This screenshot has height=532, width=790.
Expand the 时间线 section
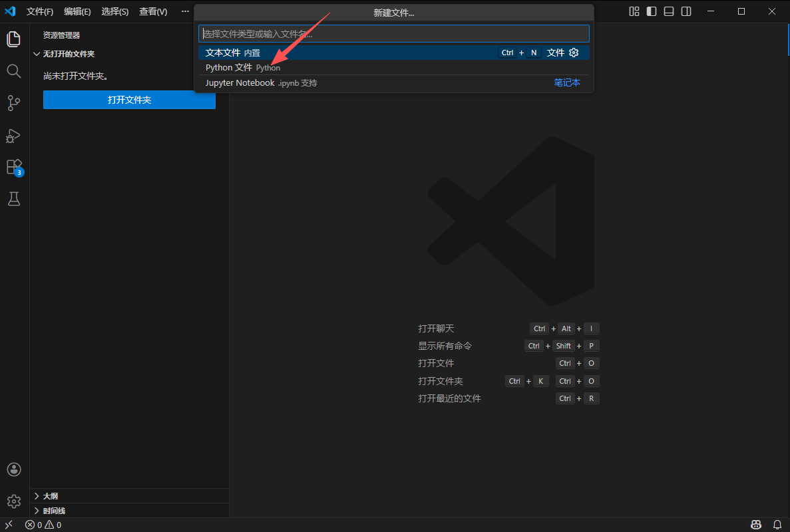[x=54, y=511]
